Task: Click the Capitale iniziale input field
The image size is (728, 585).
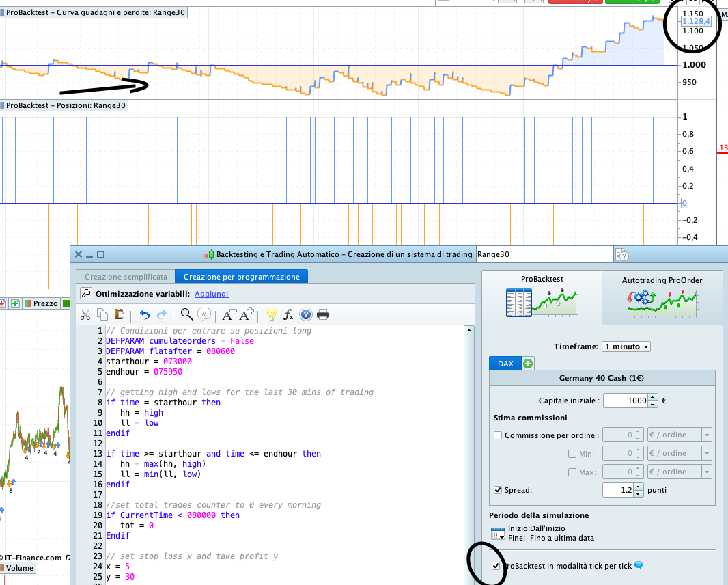Action: 625,400
